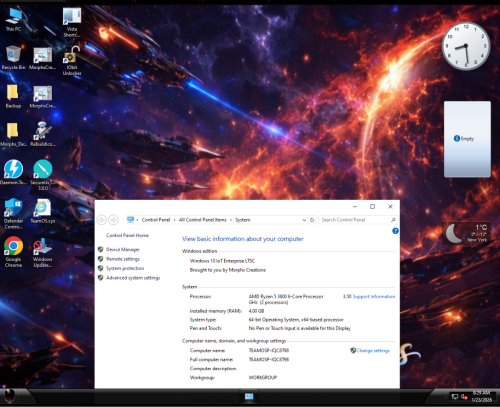Select the Windows Update blocker shortcut

(x=42, y=252)
